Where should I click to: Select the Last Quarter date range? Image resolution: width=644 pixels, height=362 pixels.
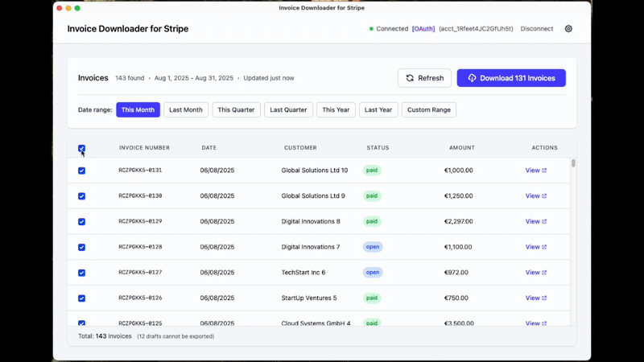(x=288, y=109)
